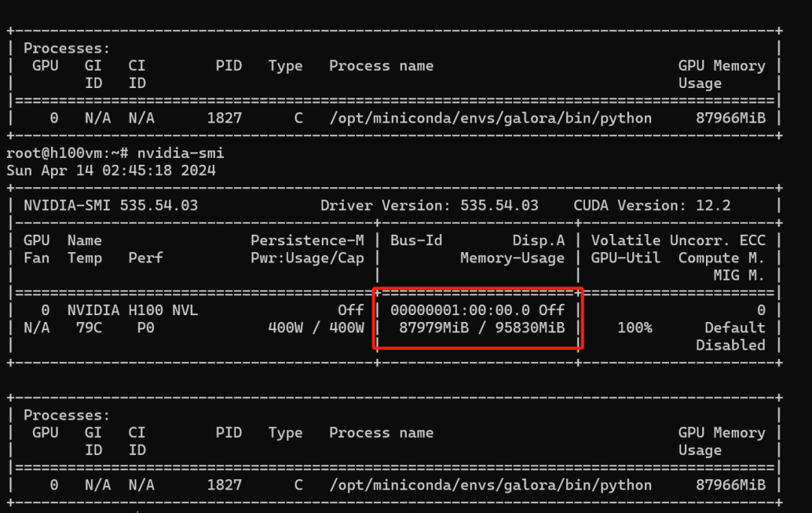
Task: Click the CUDA Version 12.2 text
Action: pos(652,205)
